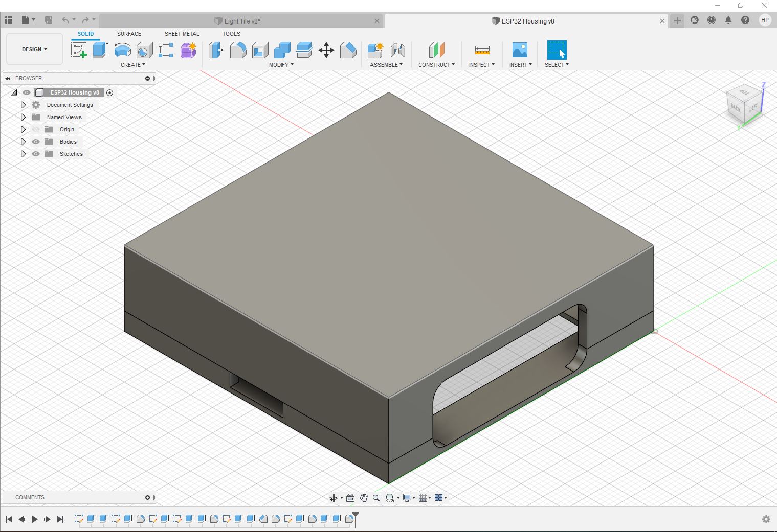Switch to the SHEET METAL tab

182,34
